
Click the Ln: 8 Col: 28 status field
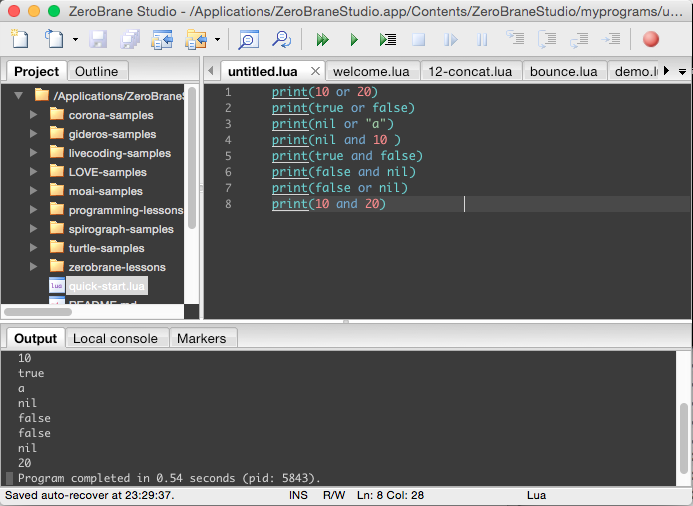tap(390, 495)
